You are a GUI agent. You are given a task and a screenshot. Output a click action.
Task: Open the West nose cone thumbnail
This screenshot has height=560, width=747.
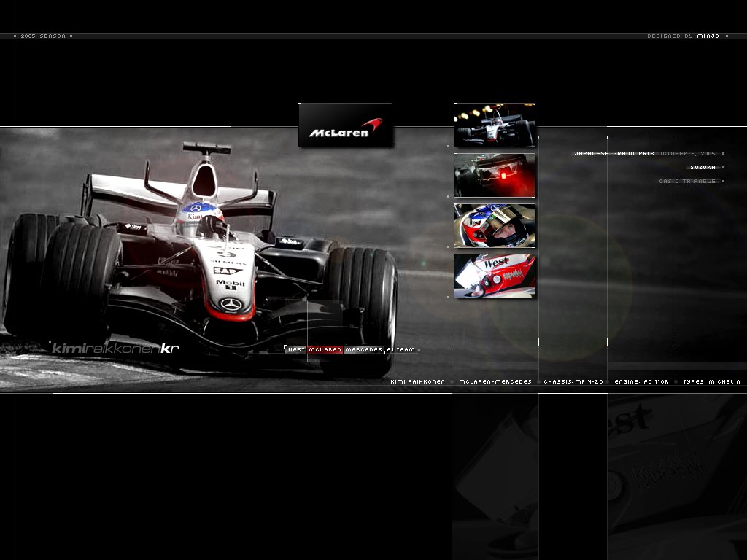point(495,276)
